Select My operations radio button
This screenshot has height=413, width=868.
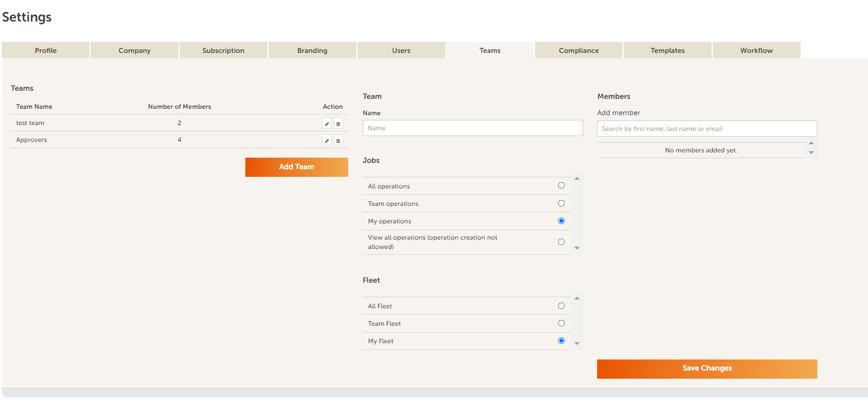561,221
